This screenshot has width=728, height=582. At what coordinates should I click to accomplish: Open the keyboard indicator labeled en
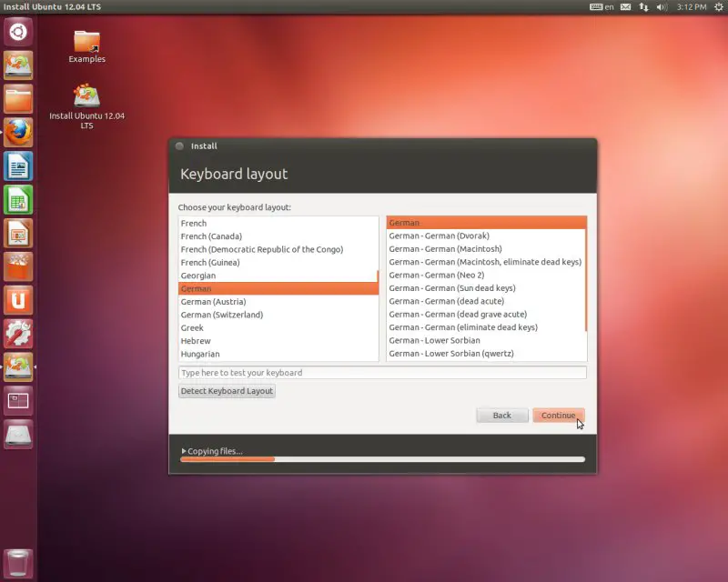point(602,7)
